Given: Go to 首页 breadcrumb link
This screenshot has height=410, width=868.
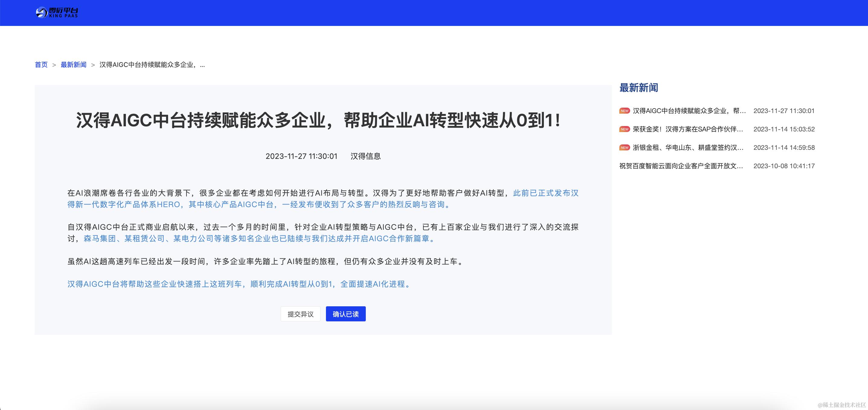Looking at the screenshot, I should tap(41, 65).
